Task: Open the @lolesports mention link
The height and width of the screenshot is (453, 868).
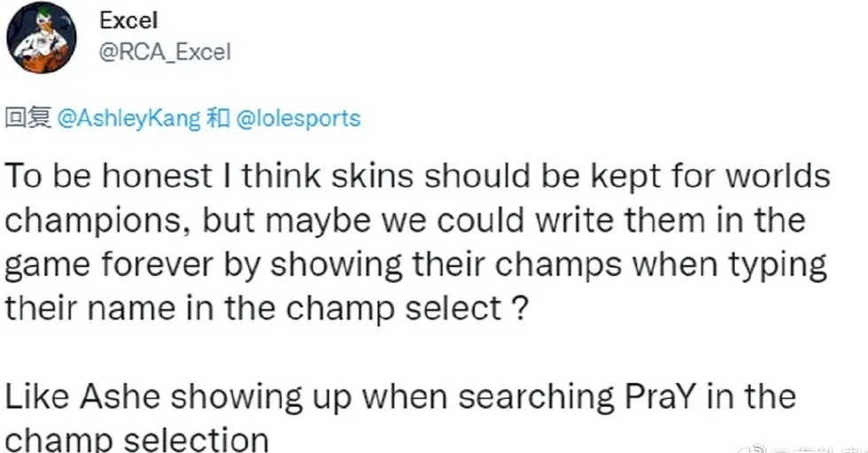Action: (297, 119)
